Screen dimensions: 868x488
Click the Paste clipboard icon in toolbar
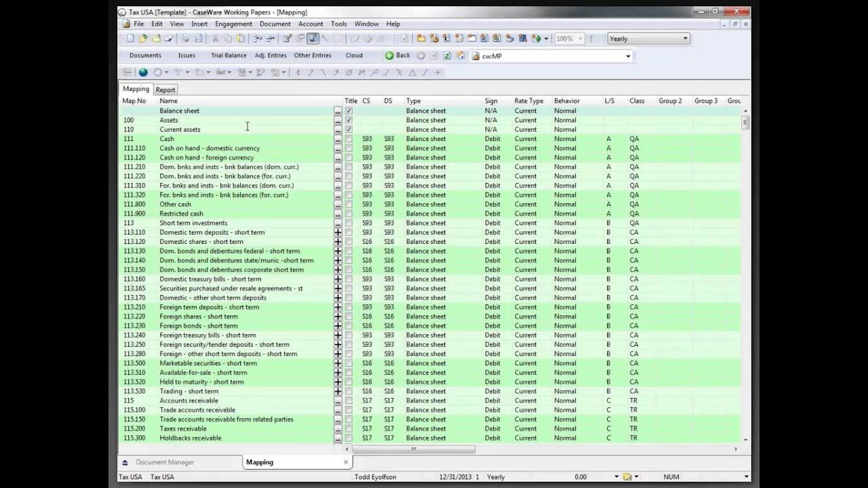pyautogui.click(x=240, y=39)
